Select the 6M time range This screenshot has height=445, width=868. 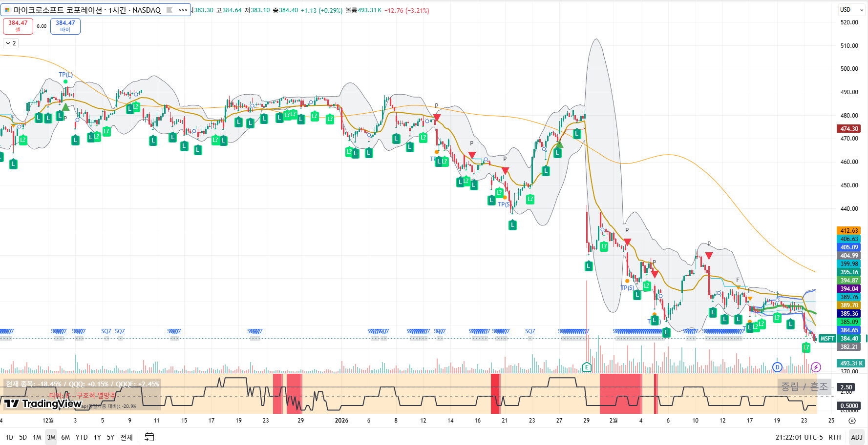(x=65, y=437)
